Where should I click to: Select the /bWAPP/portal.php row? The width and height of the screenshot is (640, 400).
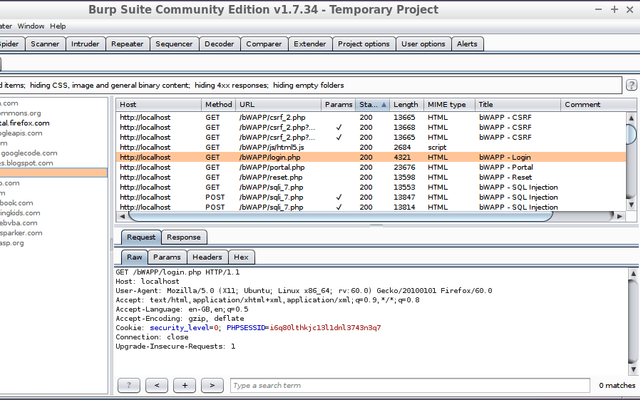(371, 167)
